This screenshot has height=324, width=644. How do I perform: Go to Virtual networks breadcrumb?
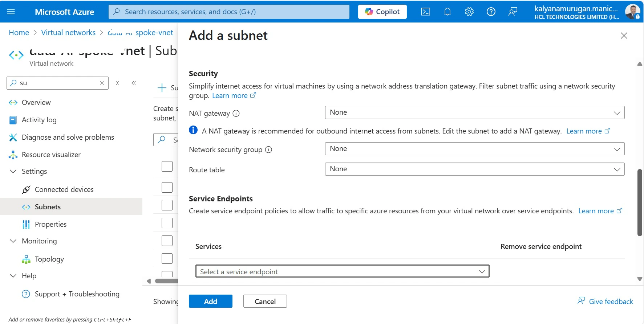[x=68, y=33]
